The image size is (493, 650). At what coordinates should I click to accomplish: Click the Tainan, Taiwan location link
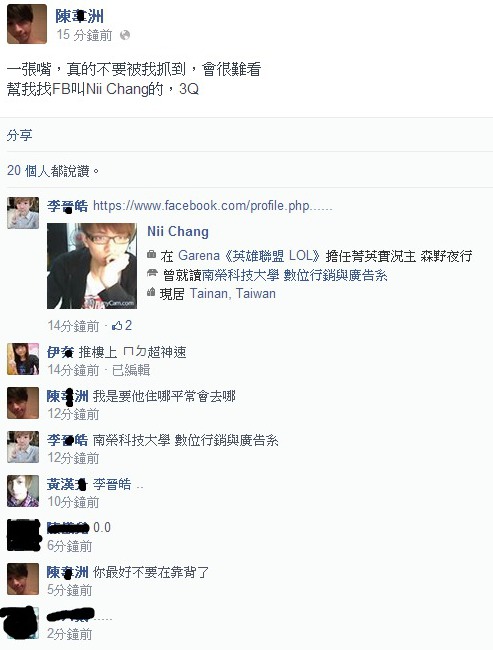(233, 293)
